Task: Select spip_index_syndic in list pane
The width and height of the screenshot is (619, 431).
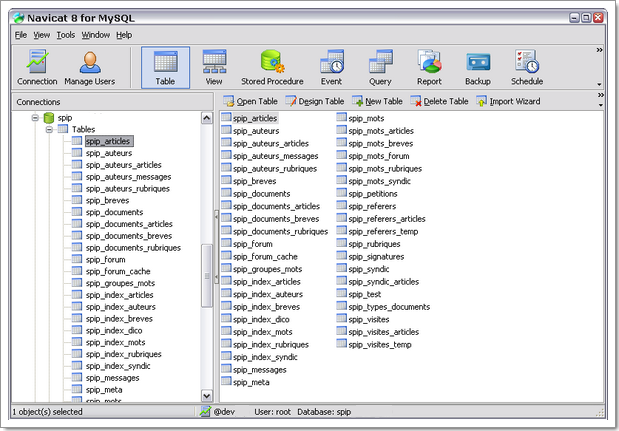Action: point(265,357)
